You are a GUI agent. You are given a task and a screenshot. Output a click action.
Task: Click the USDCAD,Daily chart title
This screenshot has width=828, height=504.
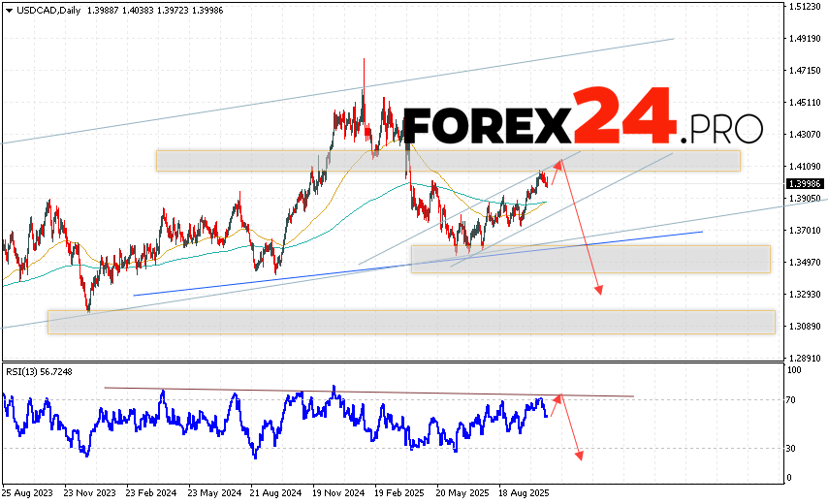[x=45, y=9]
